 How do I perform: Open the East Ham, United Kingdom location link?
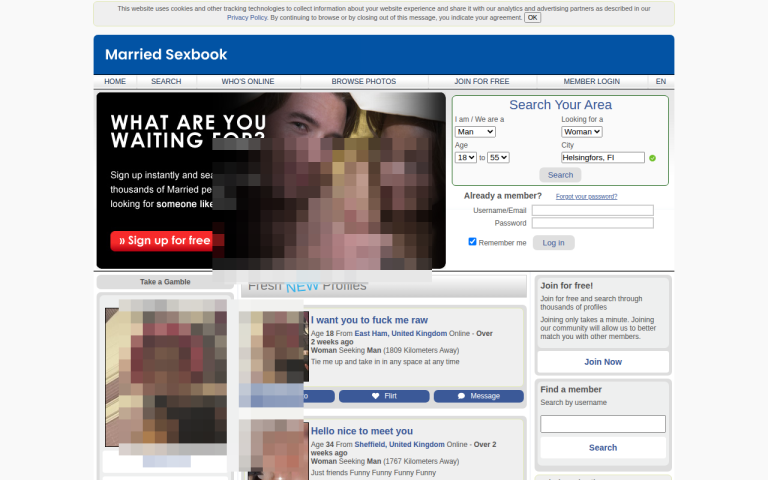pos(401,333)
